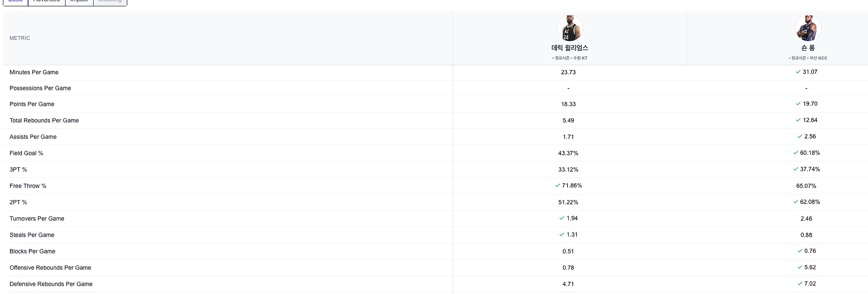The height and width of the screenshot is (294, 868).
Task: Open the Impact tab
Action: point(79,1)
